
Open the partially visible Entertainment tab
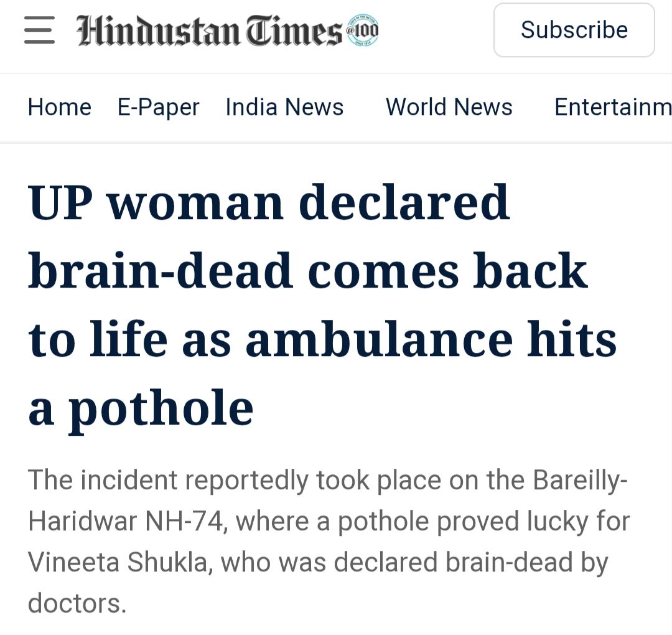[x=612, y=107]
